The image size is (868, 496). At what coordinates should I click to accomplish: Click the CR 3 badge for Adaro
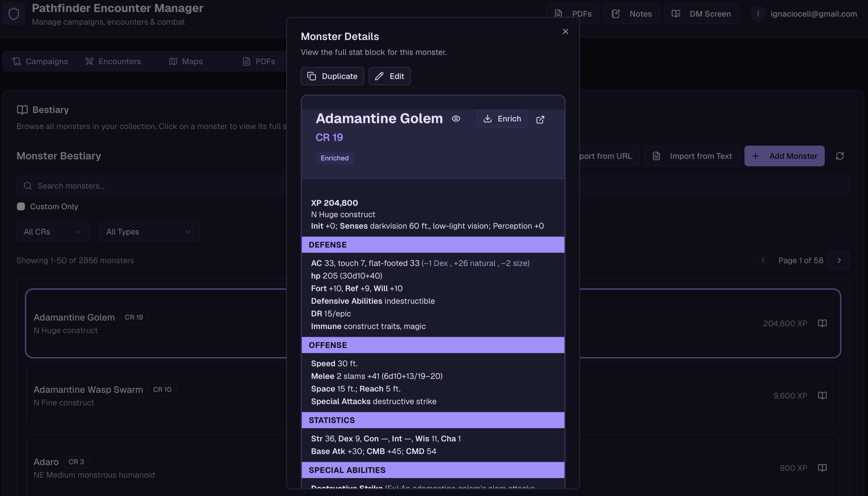(76, 462)
